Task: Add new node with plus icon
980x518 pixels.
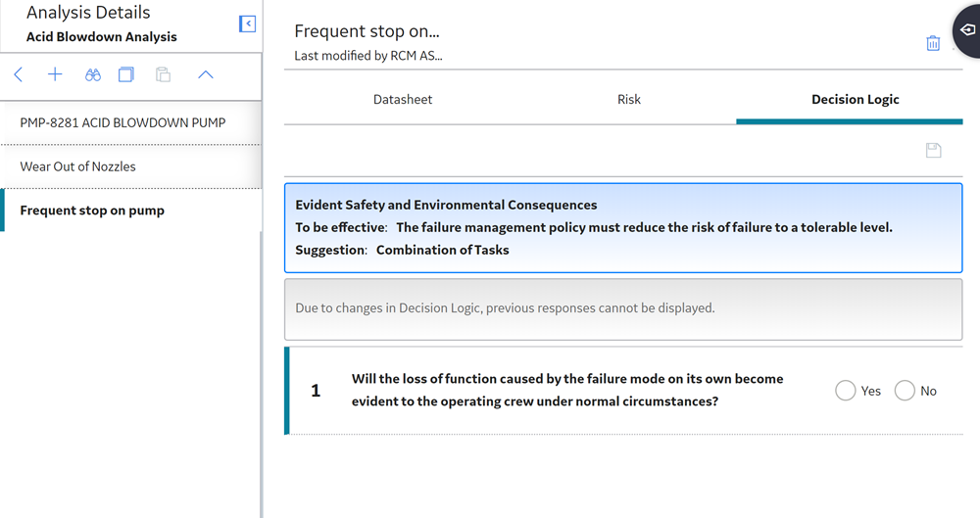Action: [55, 75]
